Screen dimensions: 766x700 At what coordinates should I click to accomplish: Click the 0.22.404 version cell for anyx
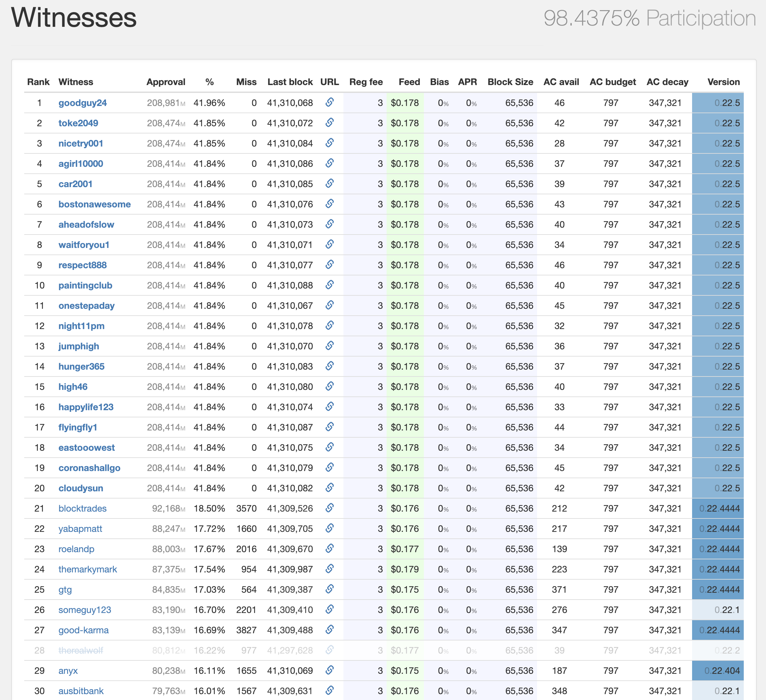point(722,671)
